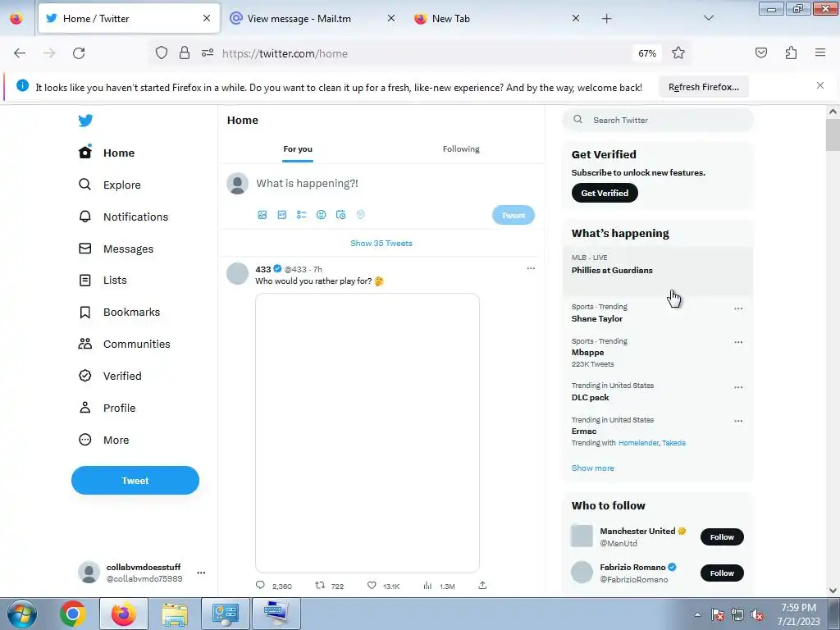Screen dimensions: 840x630
Task: Open Firefox extensions puzzle icon
Action: 791,52
